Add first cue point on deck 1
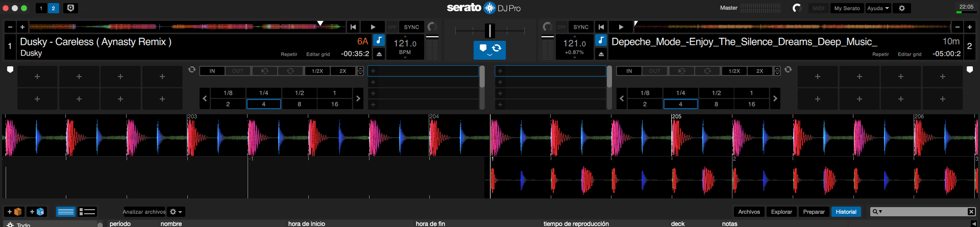980x227 pixels. pos(37,77)
